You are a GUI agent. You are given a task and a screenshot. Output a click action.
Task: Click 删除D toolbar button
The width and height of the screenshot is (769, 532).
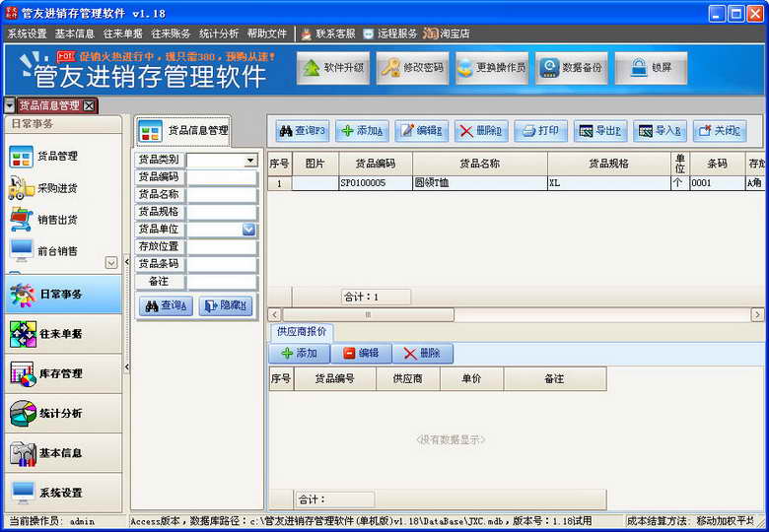[481, 131]
